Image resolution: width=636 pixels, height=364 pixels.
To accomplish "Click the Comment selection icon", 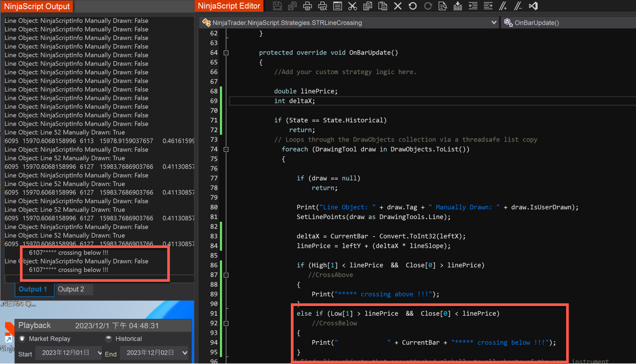I will 503,6.
